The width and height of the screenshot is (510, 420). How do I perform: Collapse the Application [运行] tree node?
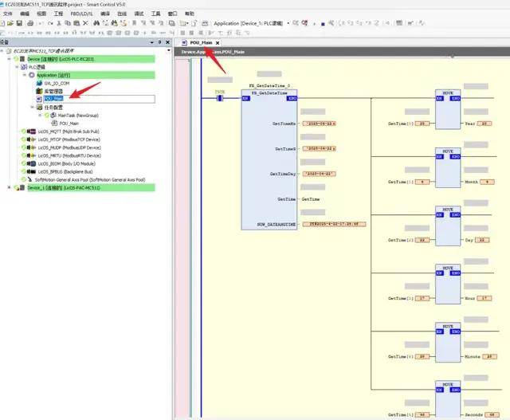coord(25,75)
